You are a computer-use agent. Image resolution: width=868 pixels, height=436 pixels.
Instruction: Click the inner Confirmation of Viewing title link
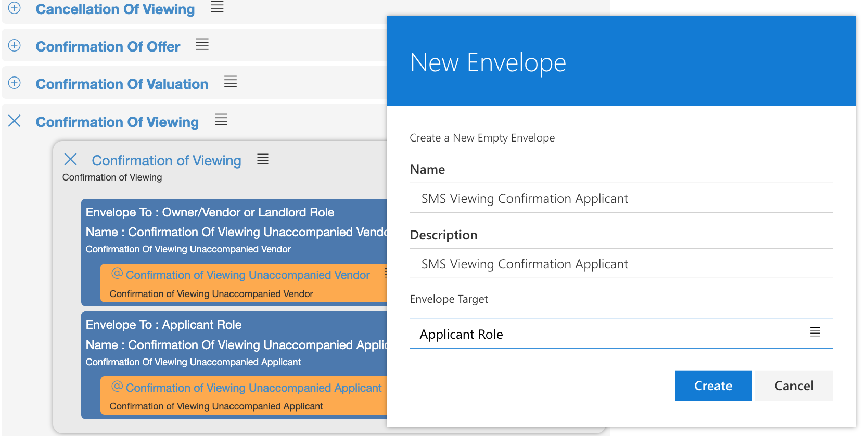click(167, 161)
